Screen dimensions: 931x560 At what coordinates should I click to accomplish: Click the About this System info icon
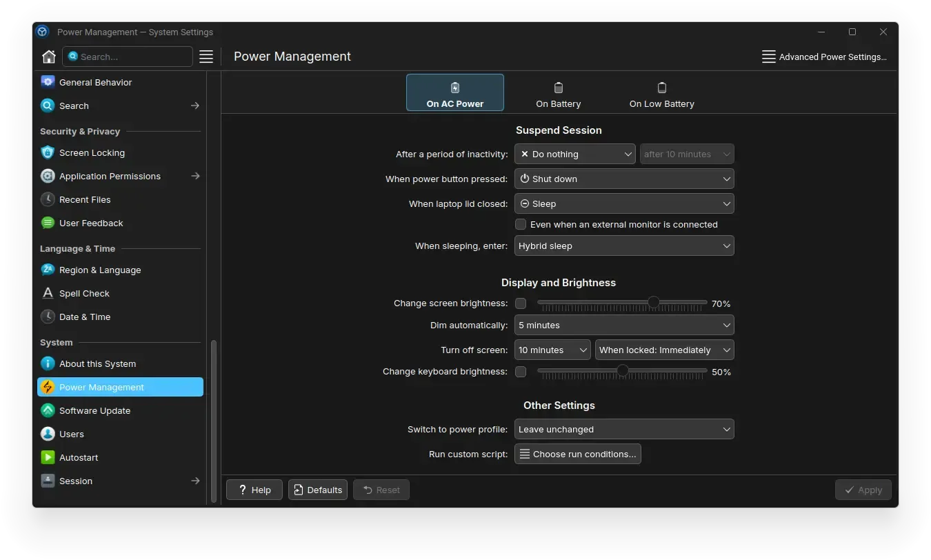[x=48, y=363]
